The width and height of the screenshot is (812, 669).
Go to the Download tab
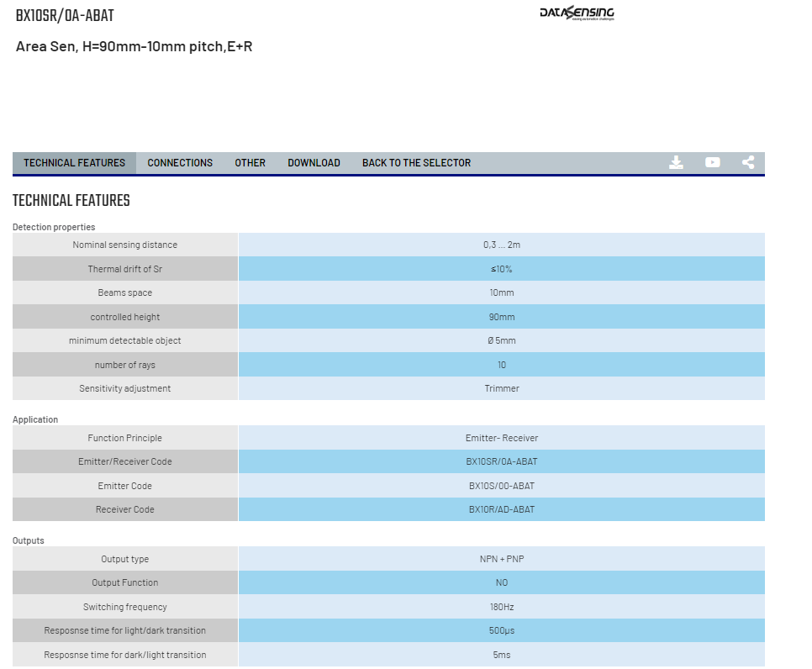[314, 163]
